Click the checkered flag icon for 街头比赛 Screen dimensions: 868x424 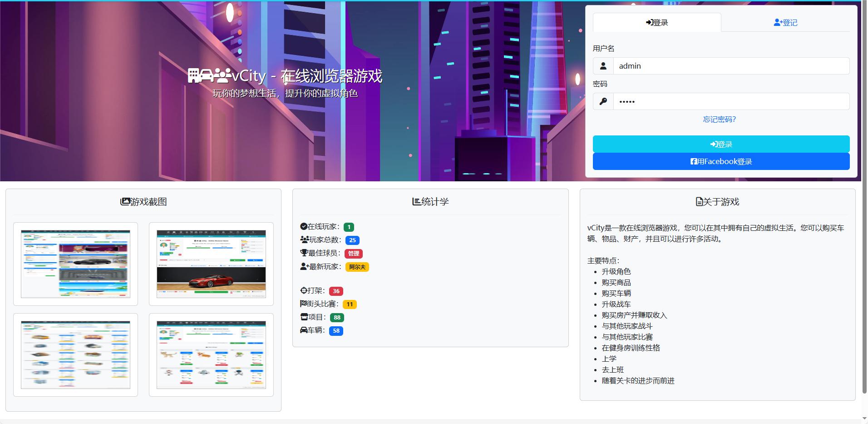304,304
